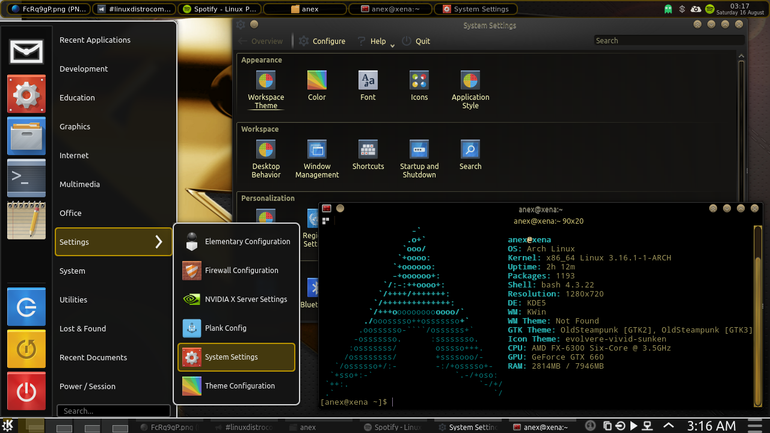Launch terminal from the sidebar favorites
770x433 pixels.
pos(27,178)
